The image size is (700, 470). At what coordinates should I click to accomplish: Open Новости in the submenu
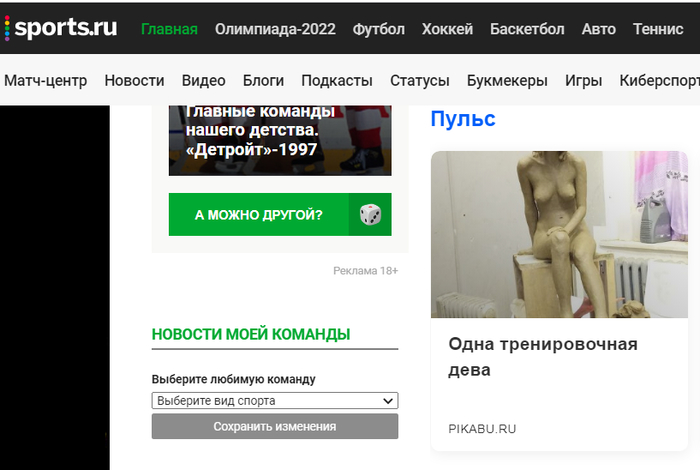coord(134,81)
